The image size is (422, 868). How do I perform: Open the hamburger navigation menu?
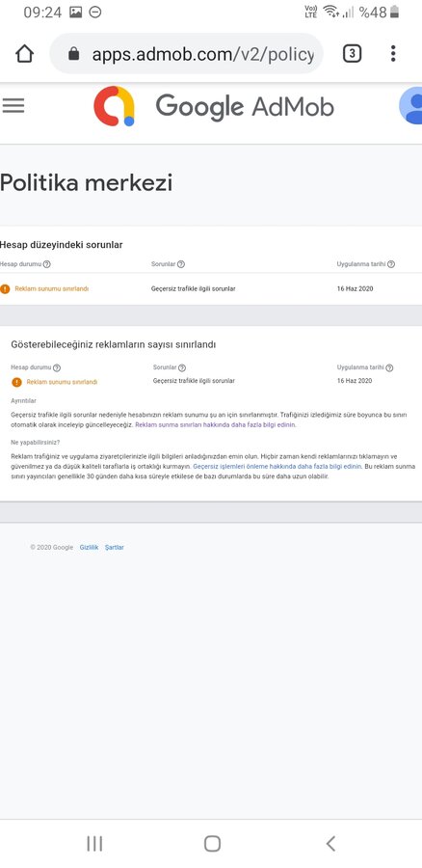[13, 105]
